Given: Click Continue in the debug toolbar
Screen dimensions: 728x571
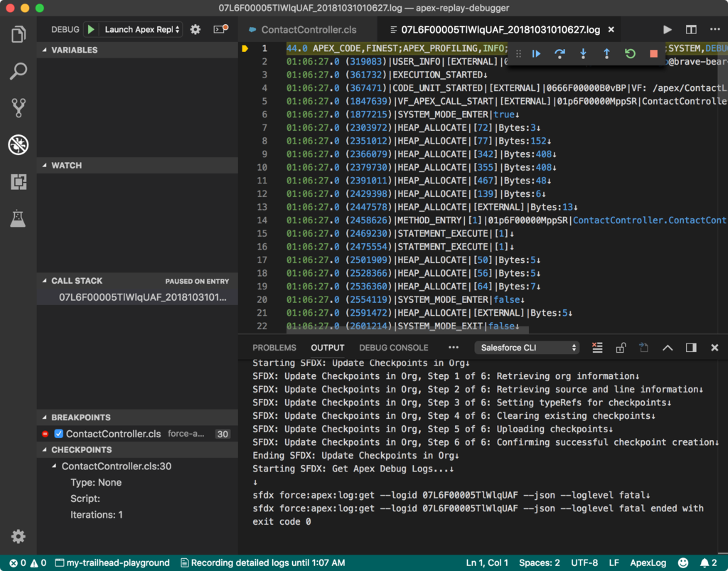Looking at the screenshot, I should [x=536, y=54].
